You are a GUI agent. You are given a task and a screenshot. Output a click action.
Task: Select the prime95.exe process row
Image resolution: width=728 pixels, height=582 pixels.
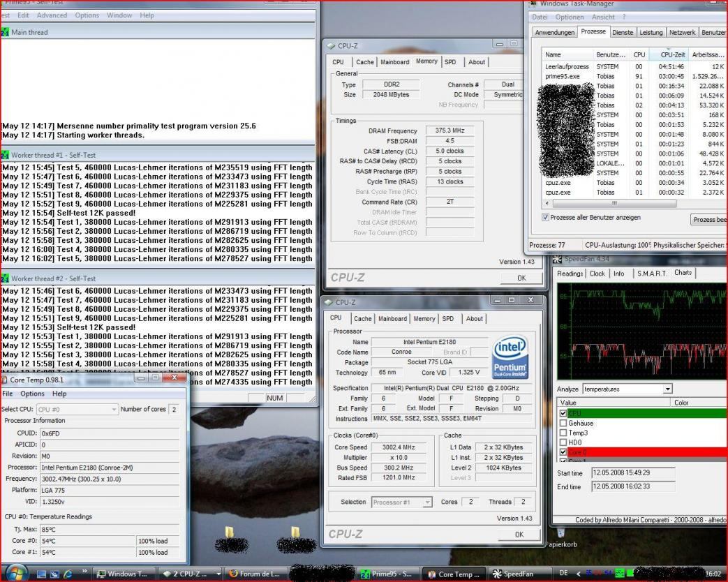click(634, 76)
